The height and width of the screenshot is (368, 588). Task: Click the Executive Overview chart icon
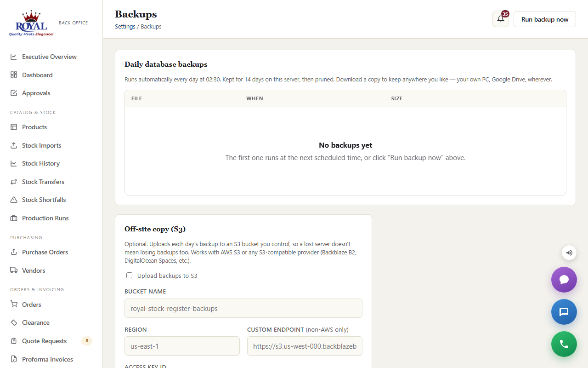point(14,57)
